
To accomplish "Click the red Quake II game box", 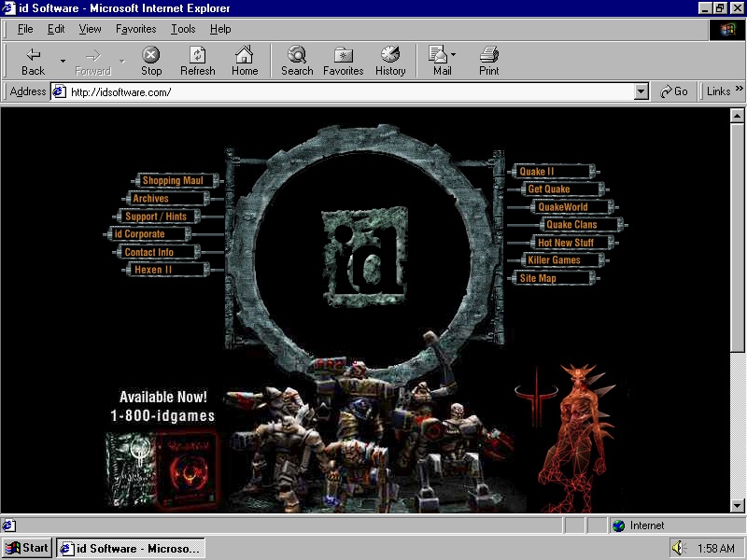I will click(188, 471).
